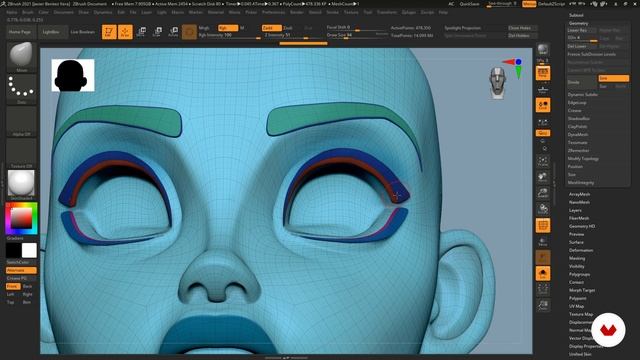Toggle the Qxyz rotation icon

[x=542, y=133]
